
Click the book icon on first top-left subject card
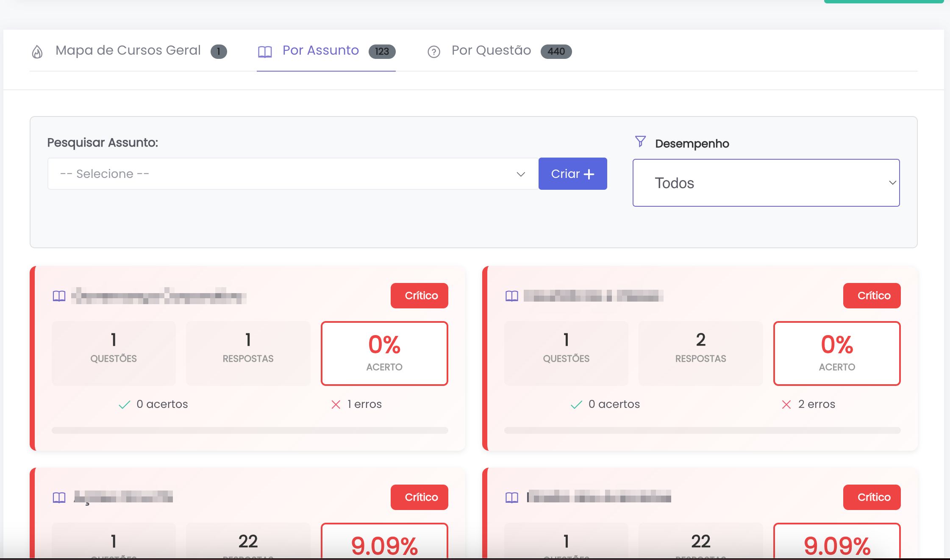click(59, 296)
